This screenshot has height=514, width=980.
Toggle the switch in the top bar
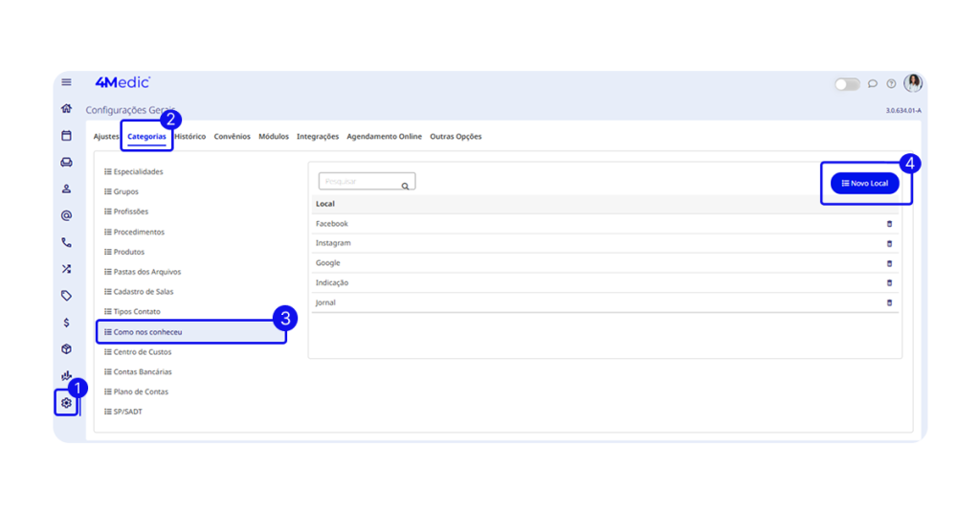pos(847,84)
